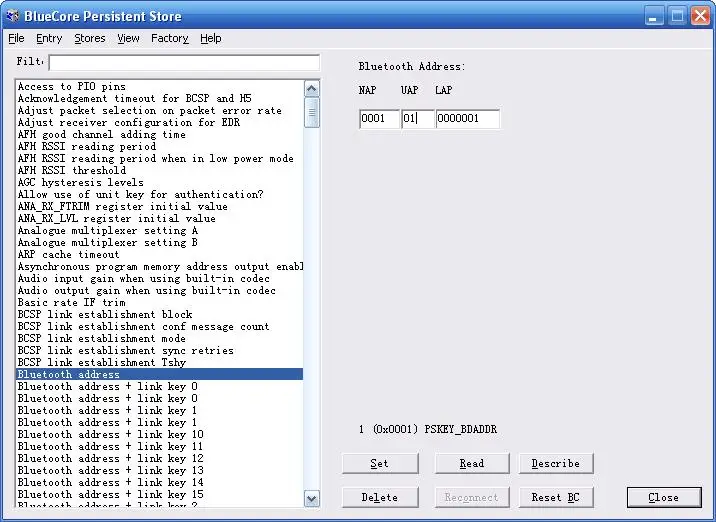
Task: Select 'ANA_RX_FTRIM register initial value'
Action: (x=159, y=206)
